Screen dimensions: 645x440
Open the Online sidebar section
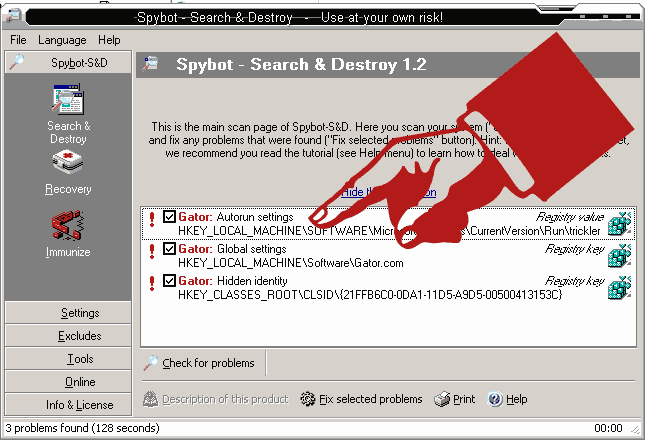(x=68, y=382)
